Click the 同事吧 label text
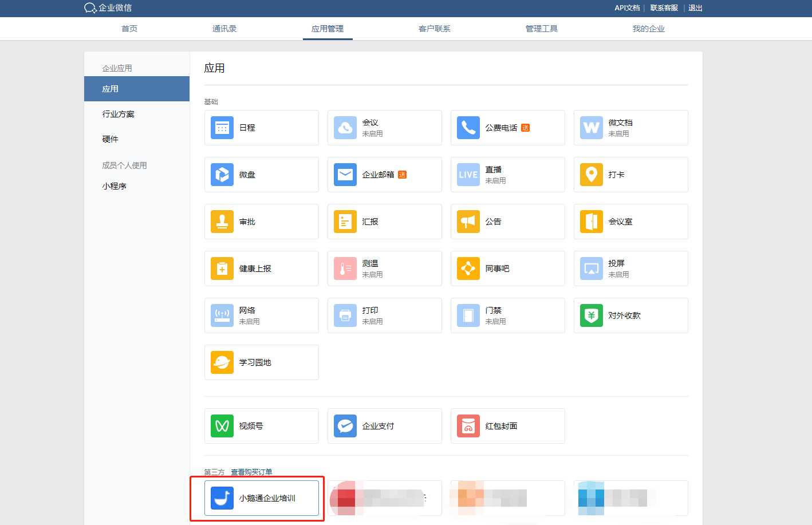The height and width of the screenshot is (525, 812). point(498,269)
